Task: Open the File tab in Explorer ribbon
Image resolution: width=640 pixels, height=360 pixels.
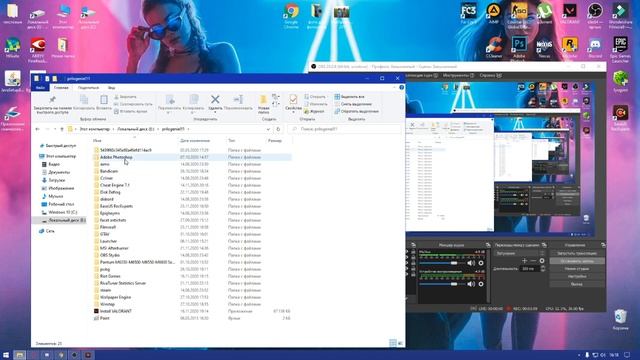Action: [40, 87]
